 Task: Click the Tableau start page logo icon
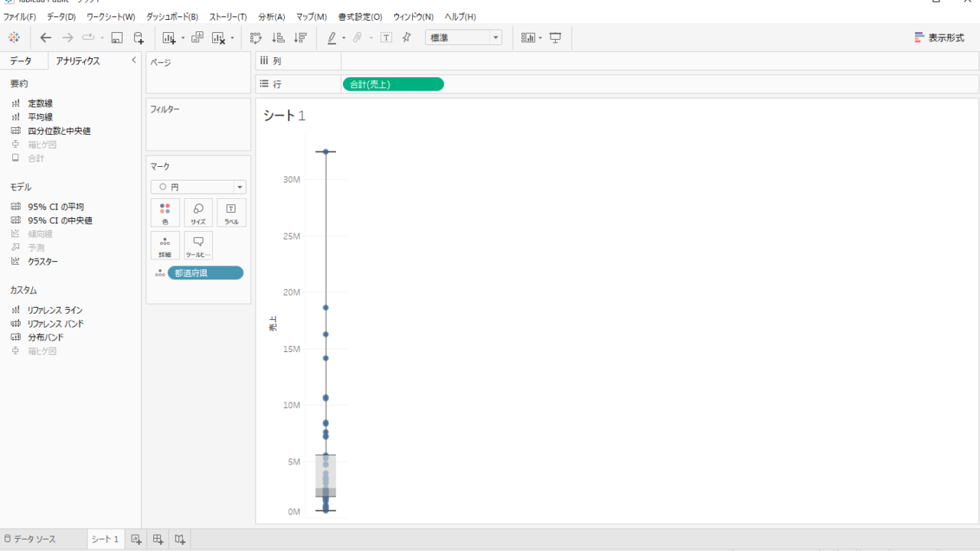tap(14, 37)
